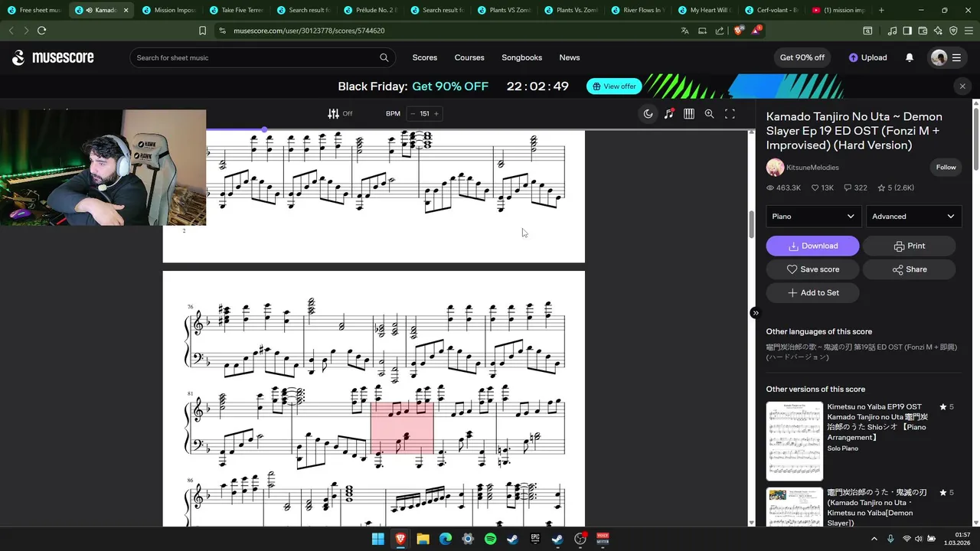
Task: Click the Download button
Action: 812,246
